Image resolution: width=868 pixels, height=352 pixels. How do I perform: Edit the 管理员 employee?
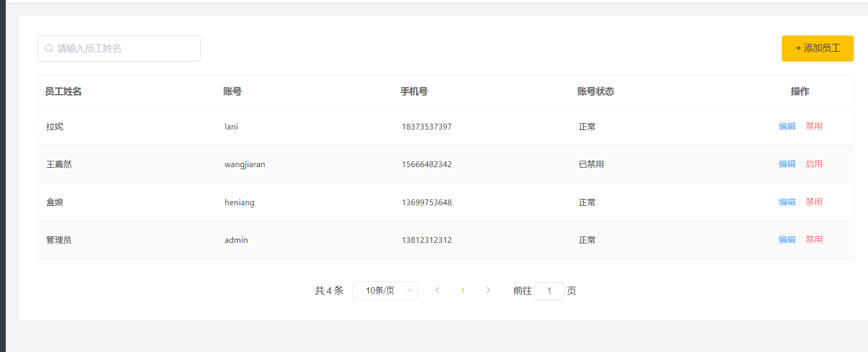(787, 240)
